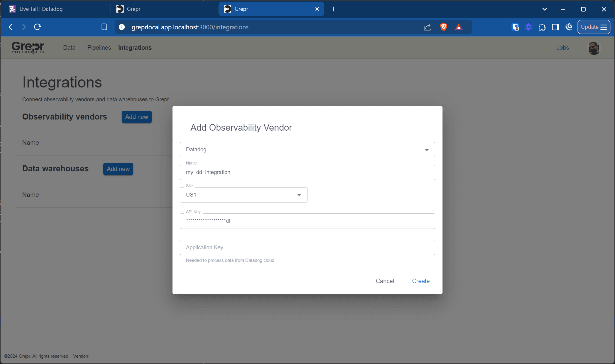615x364 pixels.
Task: Click the address bar URL
Action: coord(190,27)
